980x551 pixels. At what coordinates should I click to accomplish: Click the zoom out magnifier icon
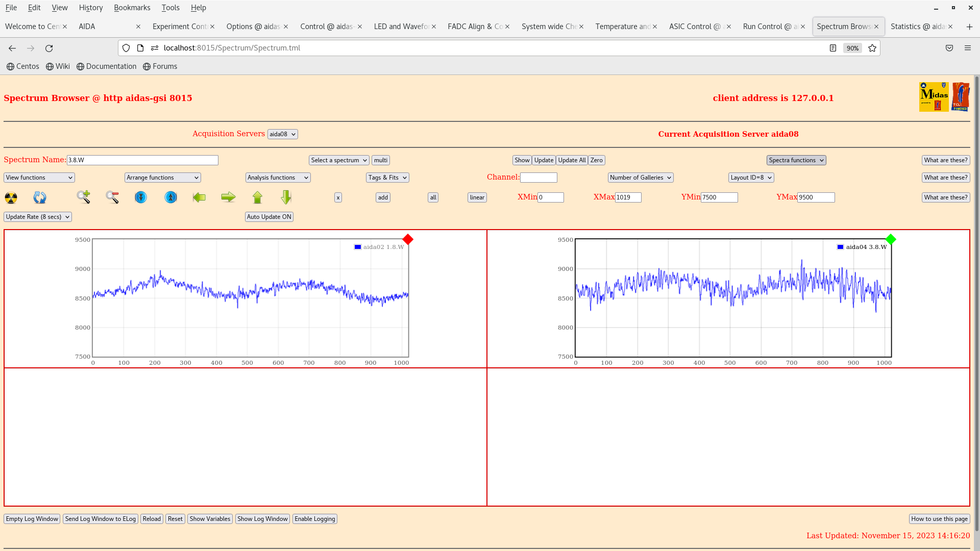pyautogui.click(x=112, y=197)
